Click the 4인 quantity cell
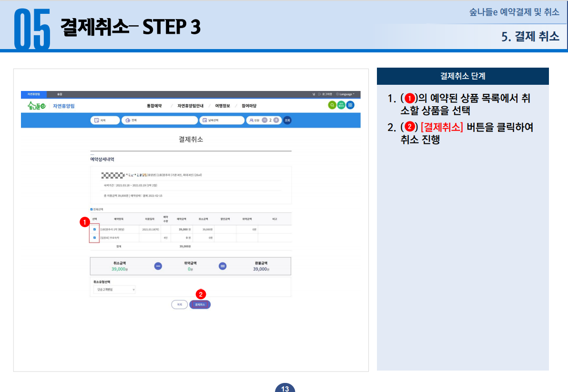568x392 pixels. coord(165,238)
